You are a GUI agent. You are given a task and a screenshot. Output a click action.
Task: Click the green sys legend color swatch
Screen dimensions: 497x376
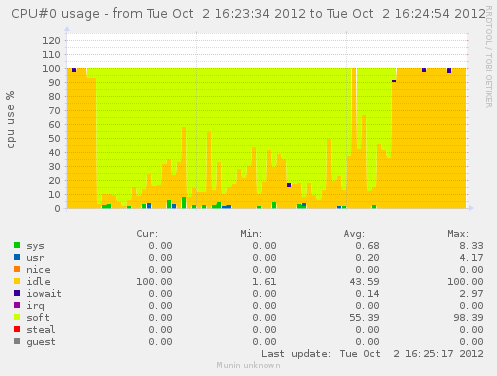point(17,245)
